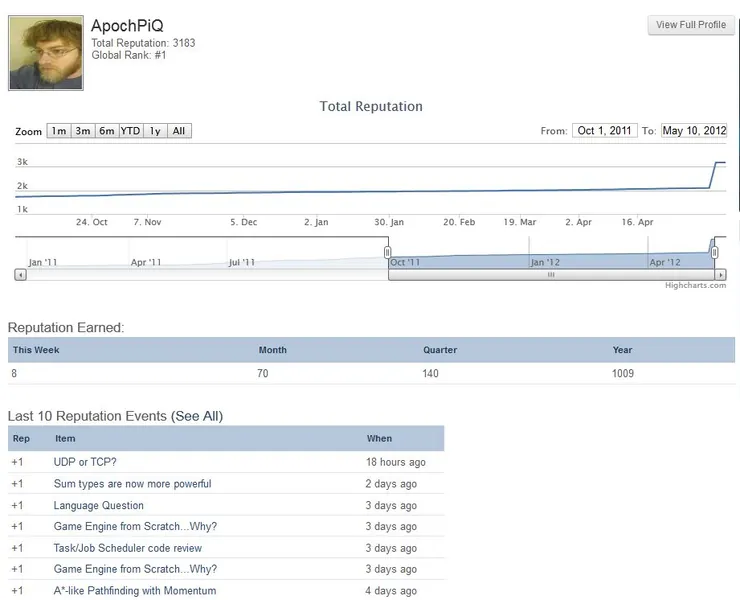Click the ApochPiQ profile avatar
The height and width of the screenshot is (600, 740).
click(x=46, y=53)
